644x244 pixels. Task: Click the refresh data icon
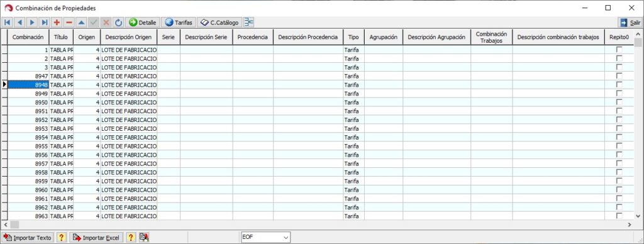119,23
